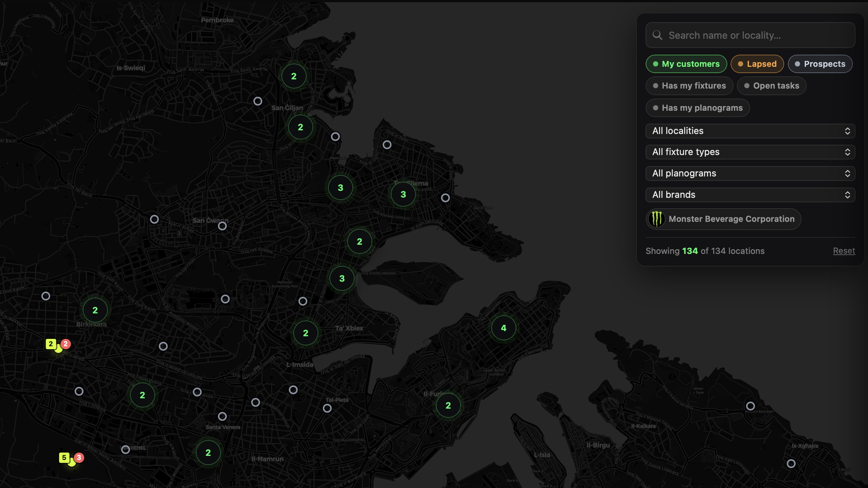Toggle the My customers filter chip
The height and width of the screenshot is (488, 868).
pos(686,64)
